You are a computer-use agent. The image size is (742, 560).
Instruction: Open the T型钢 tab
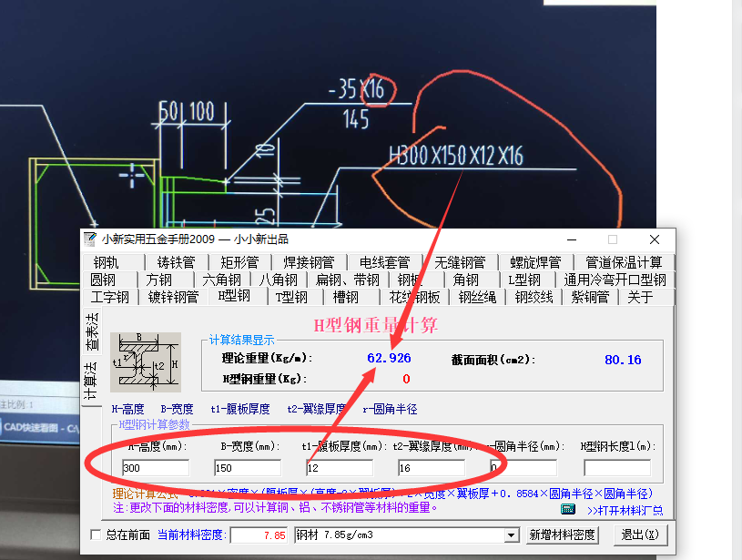click(x=294, y=297)
